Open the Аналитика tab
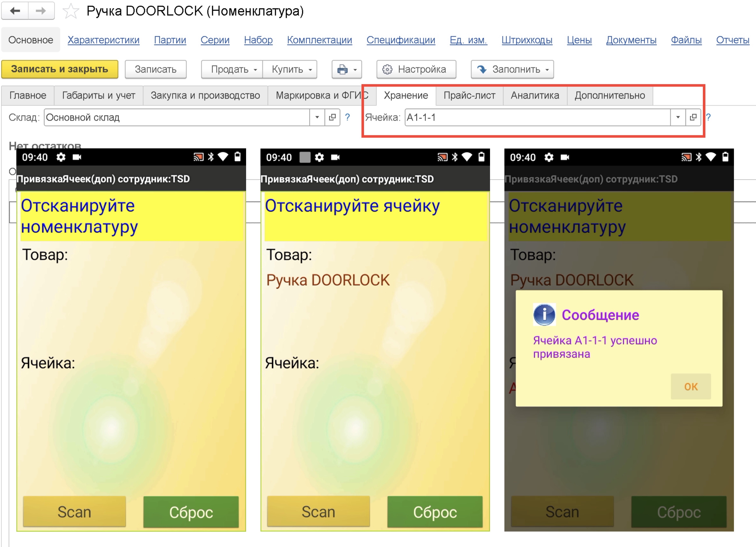The height and width of the screenshot is (547, 756). (535, 96)
